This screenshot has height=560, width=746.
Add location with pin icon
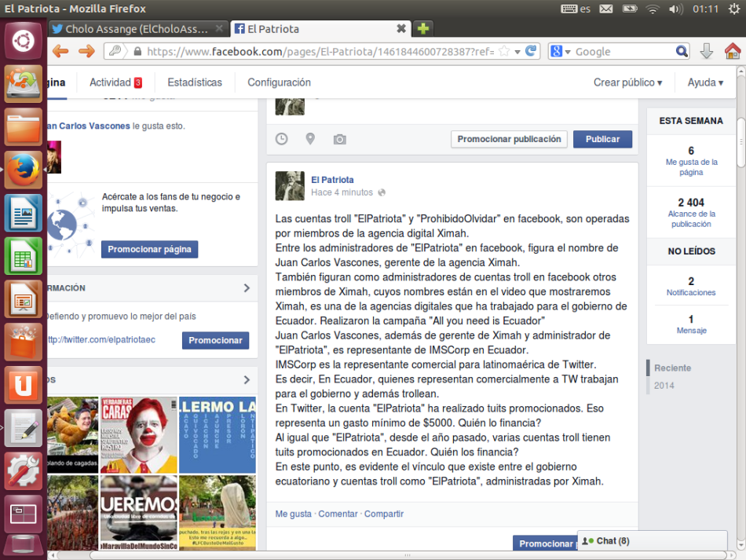point(310,139)
